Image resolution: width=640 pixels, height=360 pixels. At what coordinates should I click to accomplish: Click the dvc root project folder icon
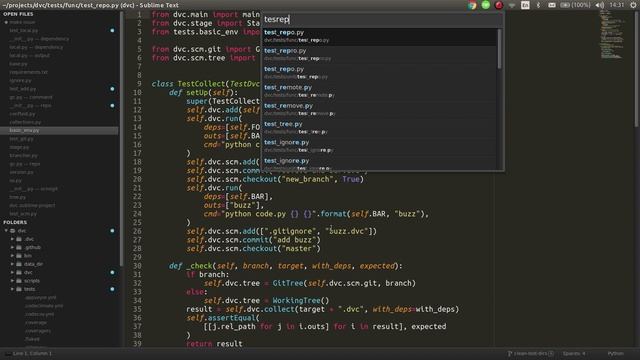click(13, 231)
